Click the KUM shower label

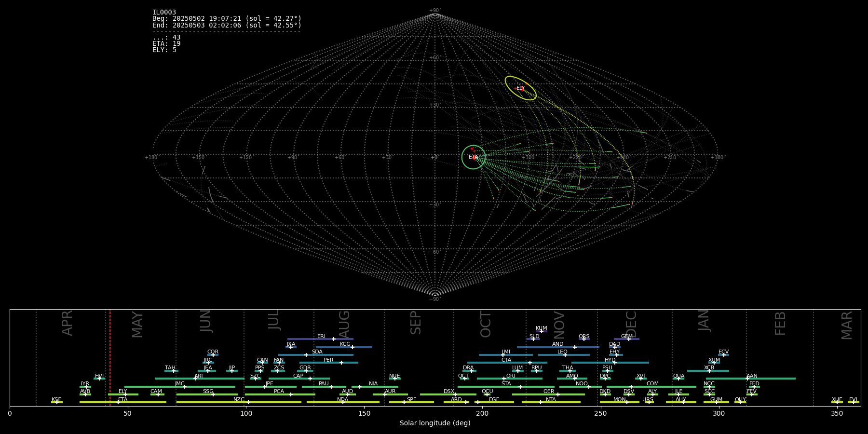tap(541, 328)
